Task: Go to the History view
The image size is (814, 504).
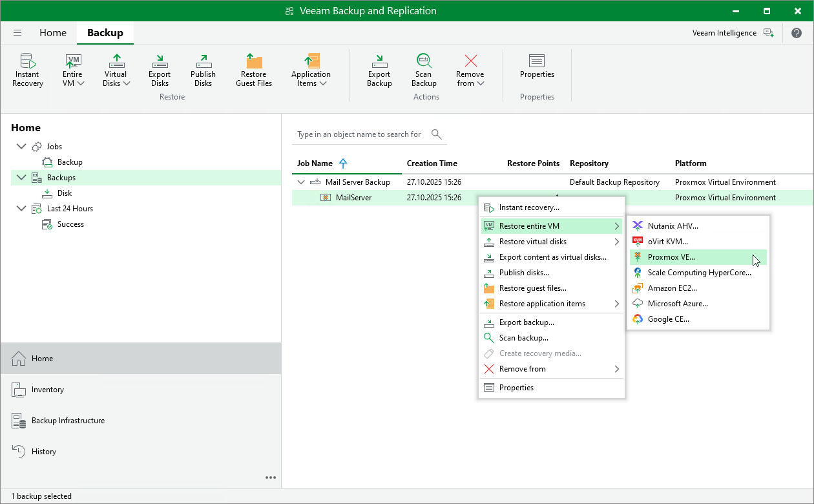Action: tap(44, 452)
